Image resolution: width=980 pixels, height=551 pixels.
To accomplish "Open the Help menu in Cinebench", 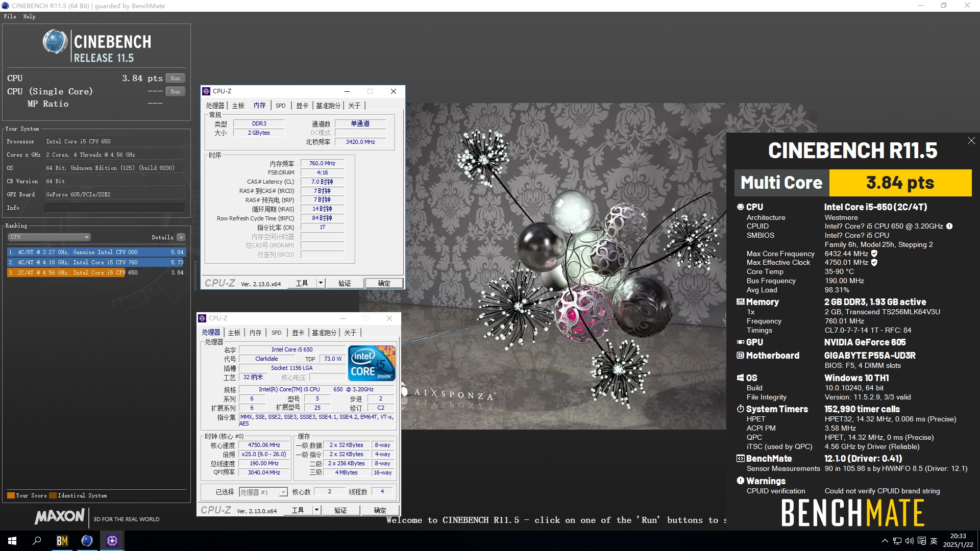I will click(x=29, y=16).
